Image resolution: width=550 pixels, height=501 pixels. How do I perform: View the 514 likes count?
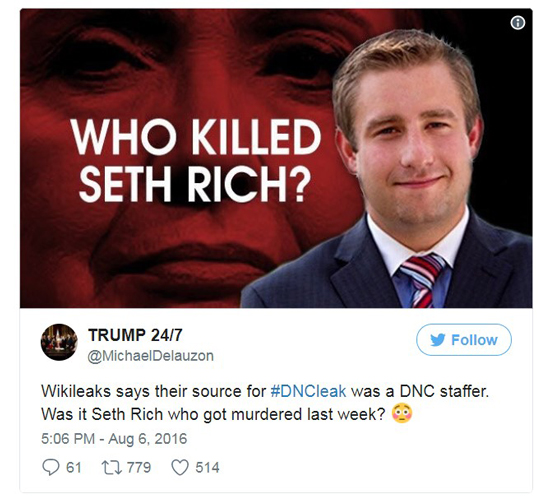click(x=207, y=467)
